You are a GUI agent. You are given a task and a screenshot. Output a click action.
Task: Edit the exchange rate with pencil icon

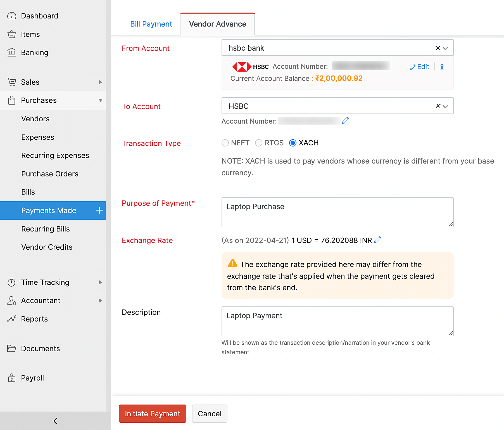point(377,240)
